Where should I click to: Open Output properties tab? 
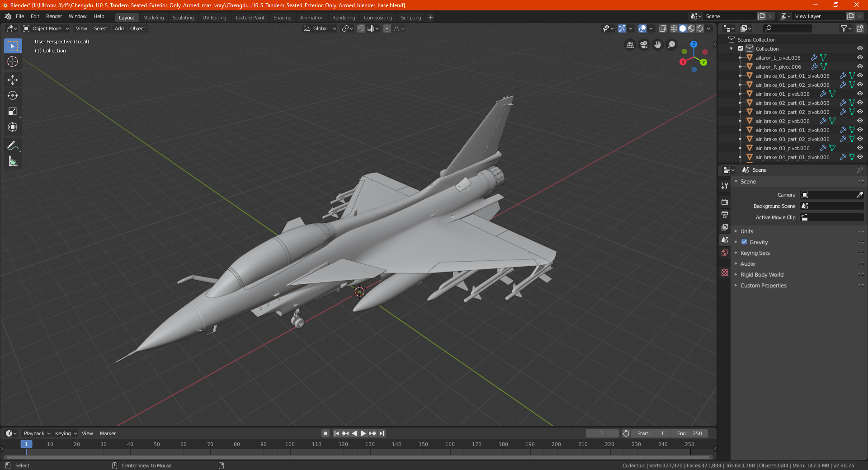click(725, 214)
